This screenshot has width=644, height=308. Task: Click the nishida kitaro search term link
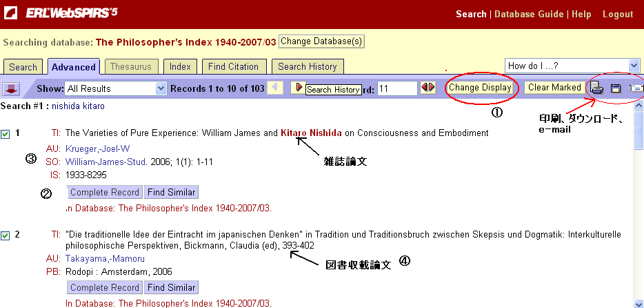pos(78,106)
